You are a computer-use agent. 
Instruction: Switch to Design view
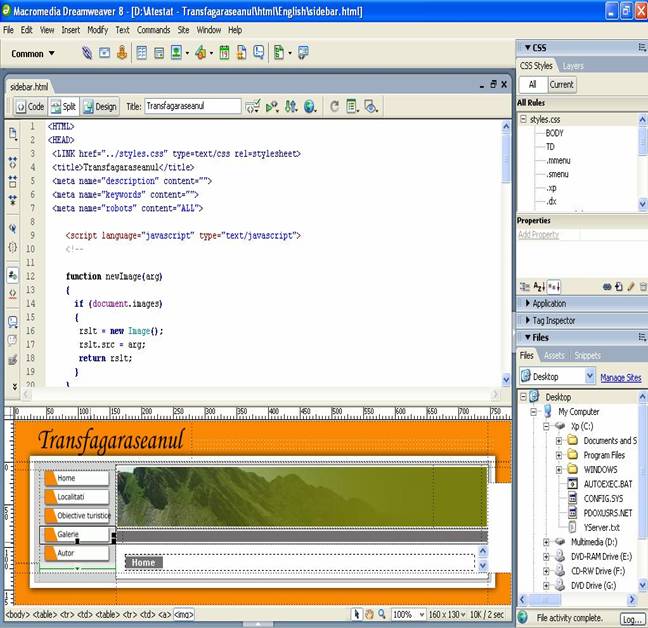click(100, 106)
